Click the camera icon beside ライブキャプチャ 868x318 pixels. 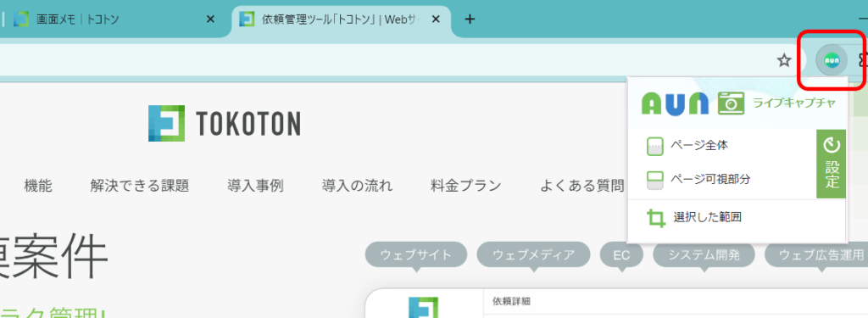click(731, 103)
